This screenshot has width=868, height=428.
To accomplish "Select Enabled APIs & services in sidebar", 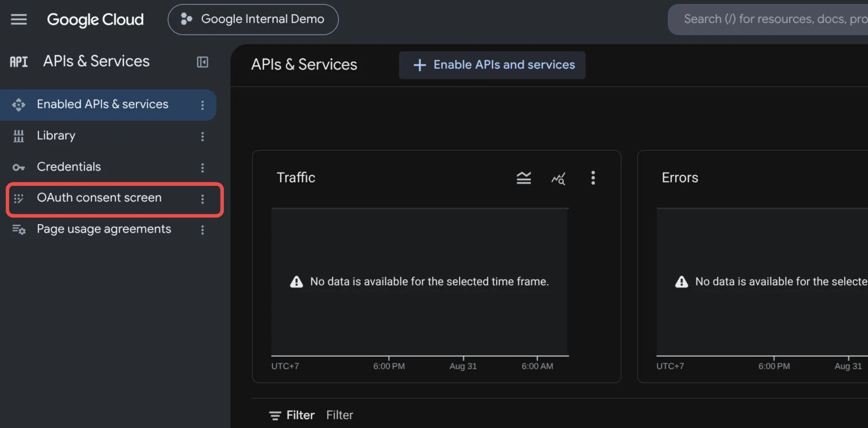I will 108,104.
